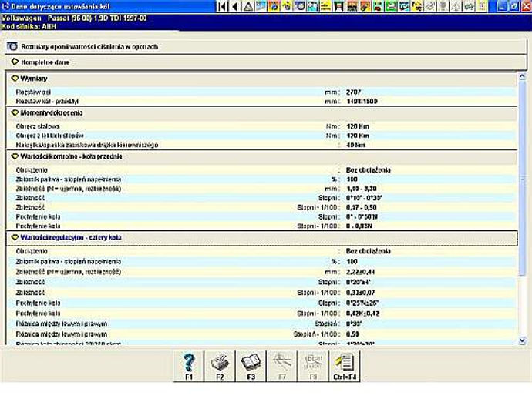
Task: Collapse Wartości kontrolne - koła przednie section
Action: point(261,156)
